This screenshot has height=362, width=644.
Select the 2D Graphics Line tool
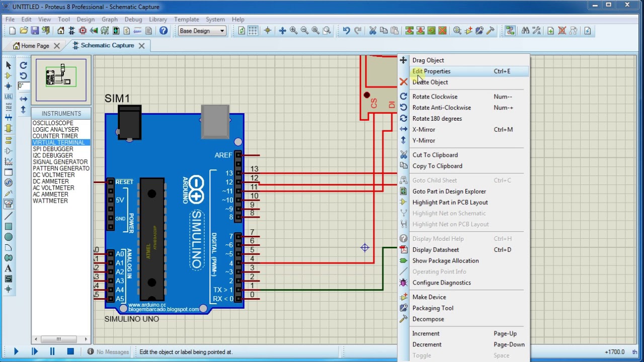[x=8, y=215]
